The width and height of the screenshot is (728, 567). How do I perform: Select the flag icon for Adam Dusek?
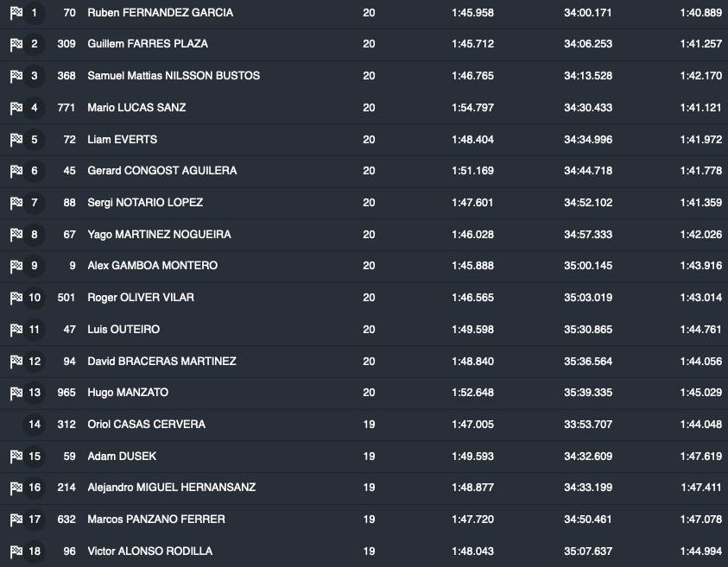click(16, 457)
